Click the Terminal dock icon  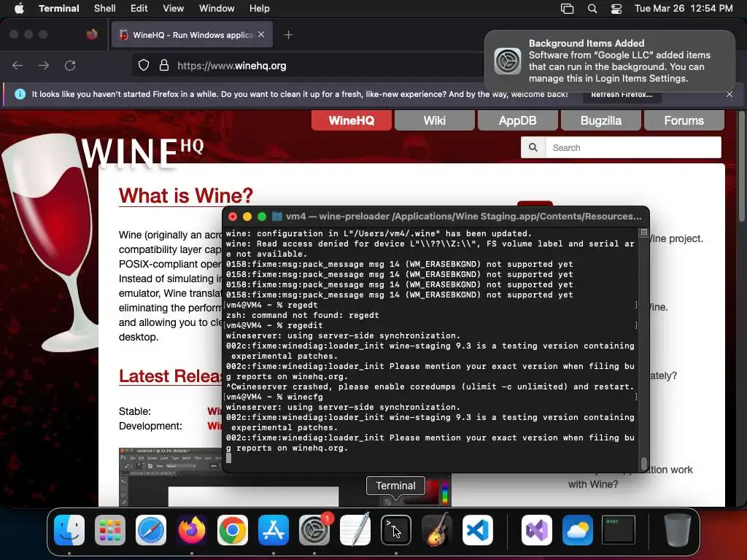tap(396, 529)
